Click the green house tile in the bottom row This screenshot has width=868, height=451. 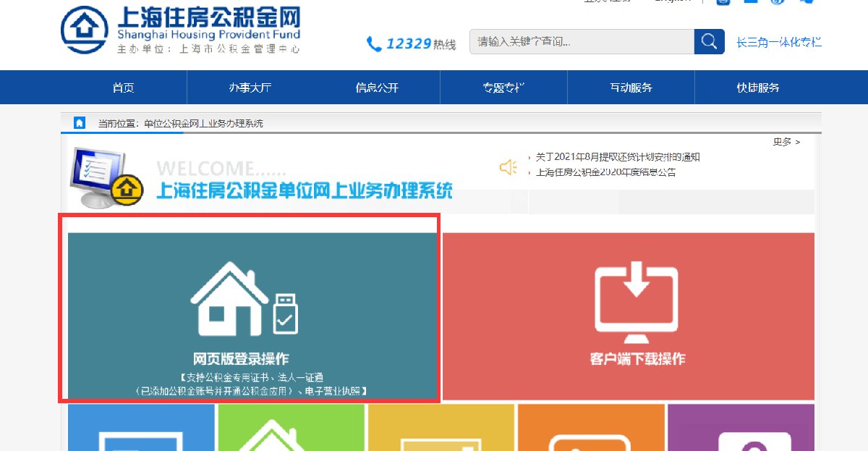pyautogui.click(x=291, y=427)
